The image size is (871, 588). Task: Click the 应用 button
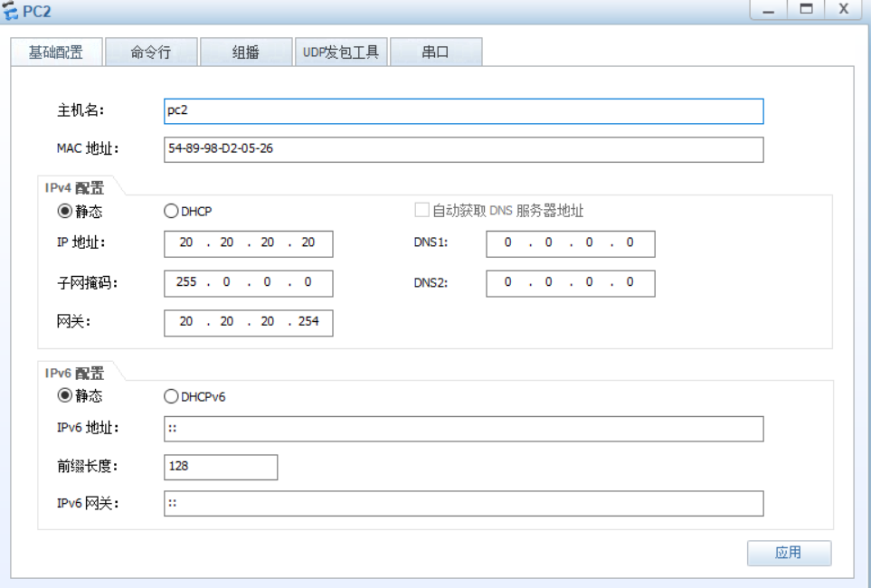(790, 553)
